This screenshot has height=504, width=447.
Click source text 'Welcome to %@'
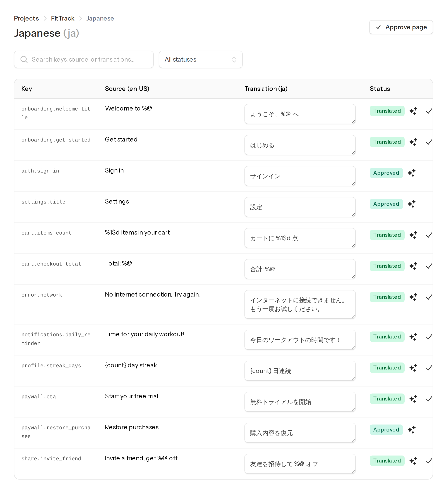click(x=128, y=108)
